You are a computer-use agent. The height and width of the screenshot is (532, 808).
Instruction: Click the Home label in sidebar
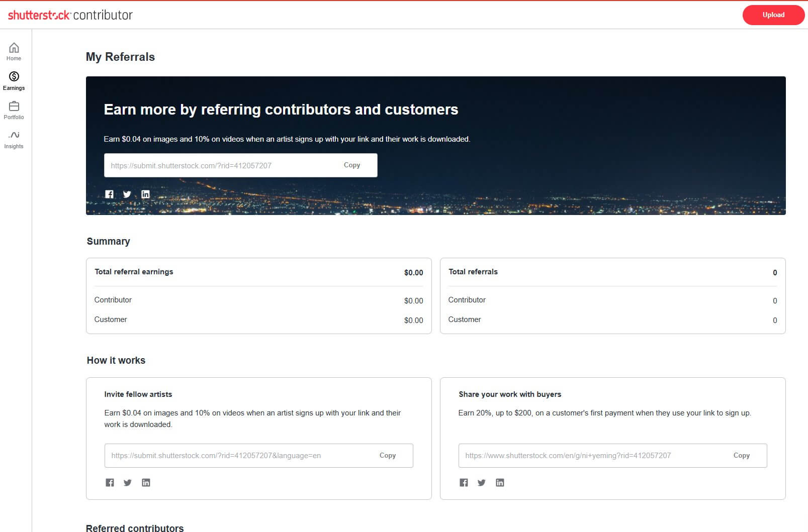click(14, 59)
